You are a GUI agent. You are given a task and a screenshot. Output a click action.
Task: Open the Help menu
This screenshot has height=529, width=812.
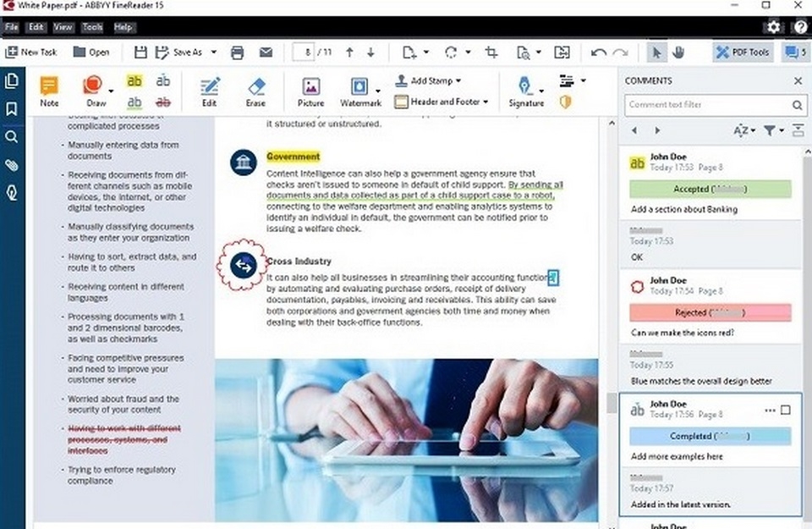point(123,27)
